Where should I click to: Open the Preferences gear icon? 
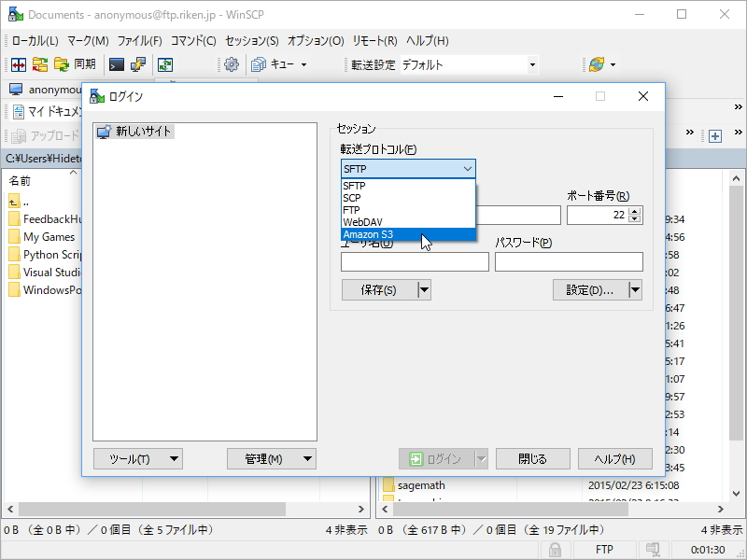(231, 64)
